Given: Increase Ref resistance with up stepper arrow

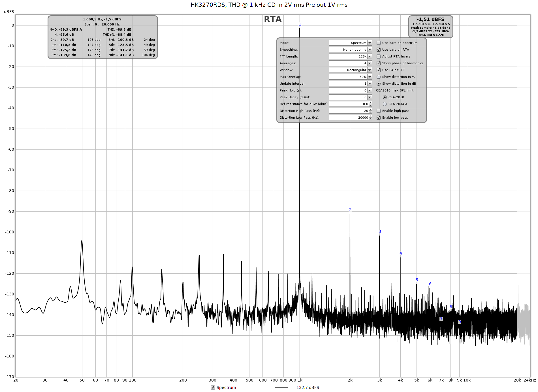Looking at the screenshot, I should pyautogui.click(x=370, y=103).
